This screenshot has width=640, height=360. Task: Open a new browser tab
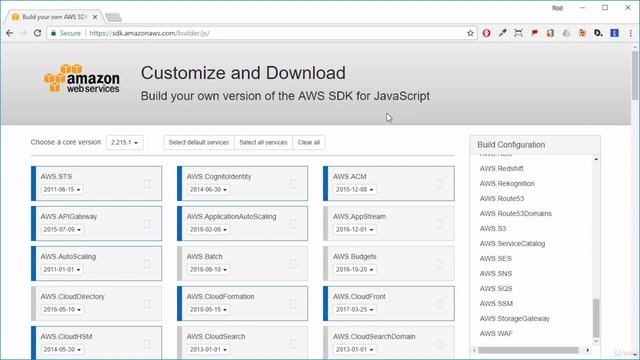coord(113,17)
